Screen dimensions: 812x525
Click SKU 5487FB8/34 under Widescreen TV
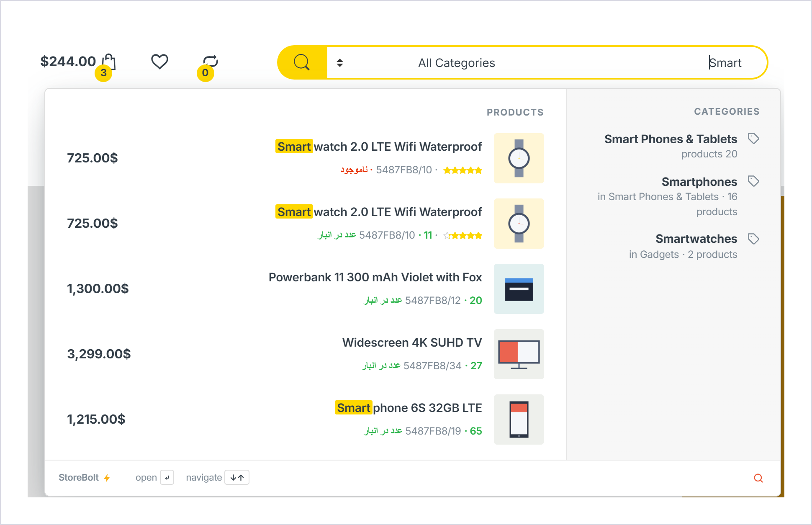coord(432,365)
